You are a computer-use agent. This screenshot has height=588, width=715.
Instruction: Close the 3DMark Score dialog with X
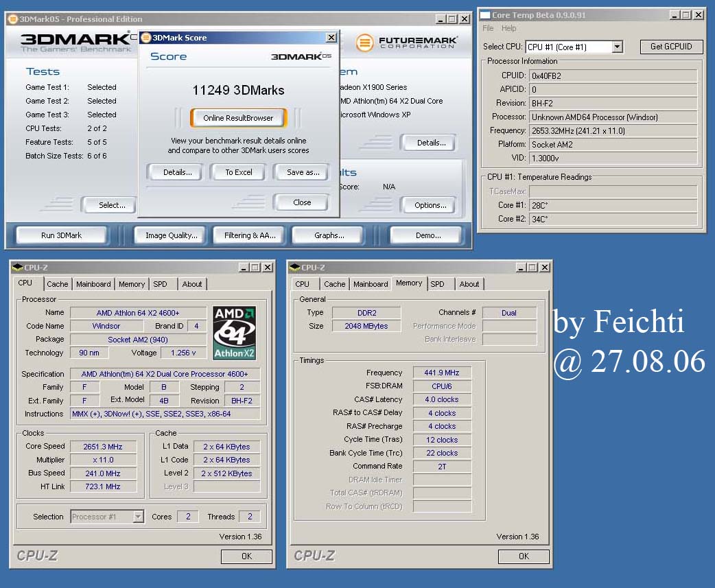(x=331, y=37)
